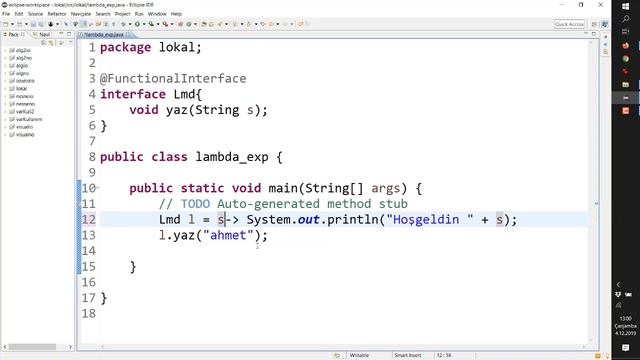Image resolution: width=640 pixels, height=360 pixels.
Task: Open File Explorer from the taskbar
Action: coord(625,84)
